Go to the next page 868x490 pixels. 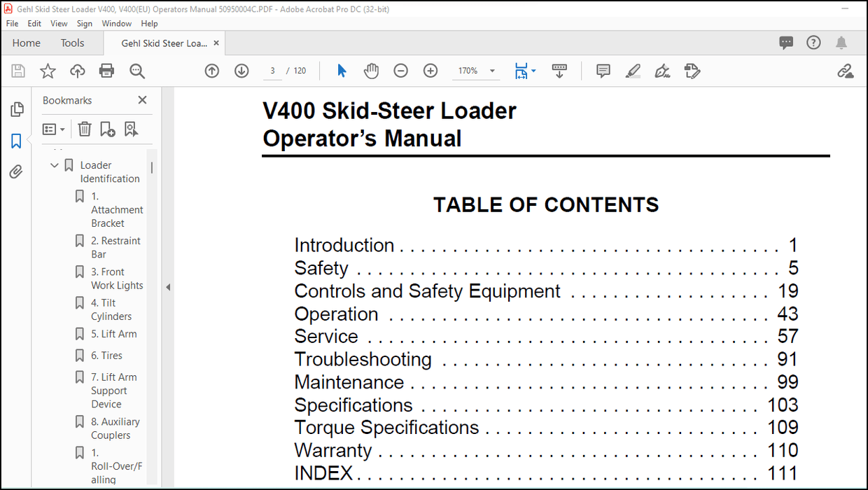coord(241,71)
